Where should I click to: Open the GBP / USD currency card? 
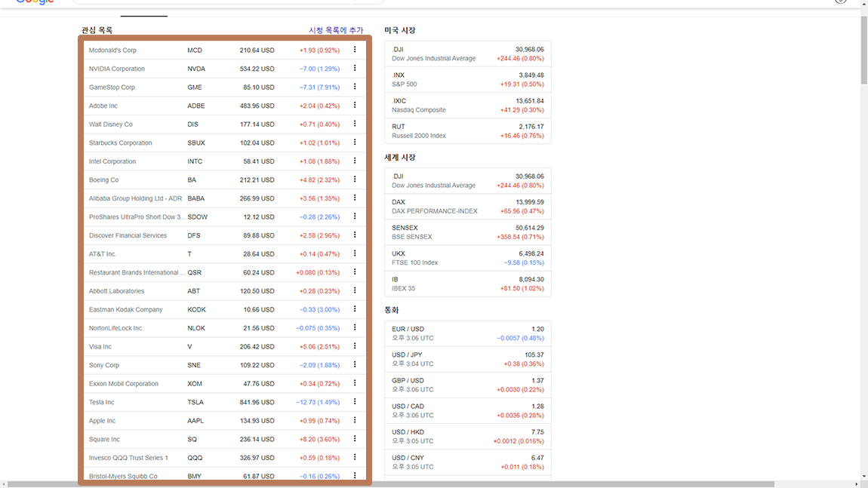(x=468, y=385)
